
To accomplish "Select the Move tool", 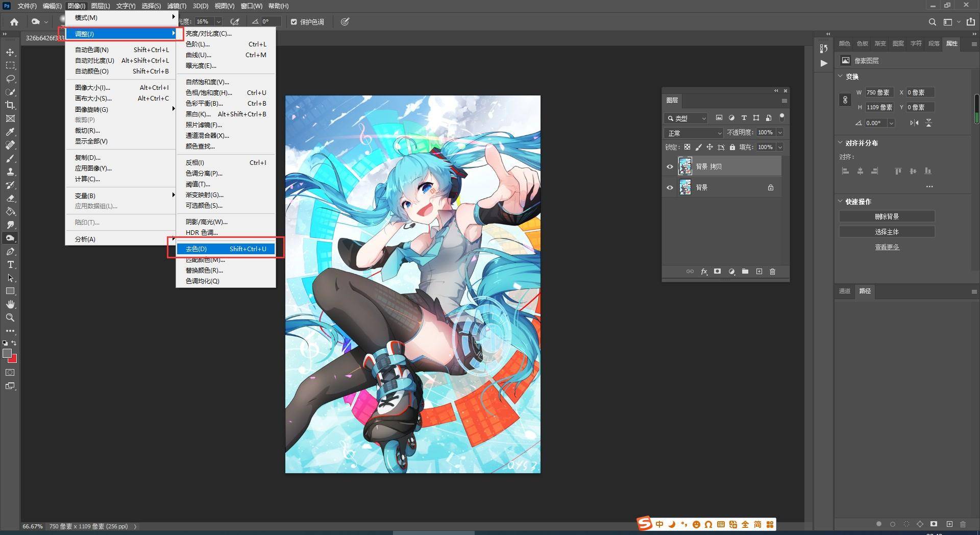I will pos(10,53).
